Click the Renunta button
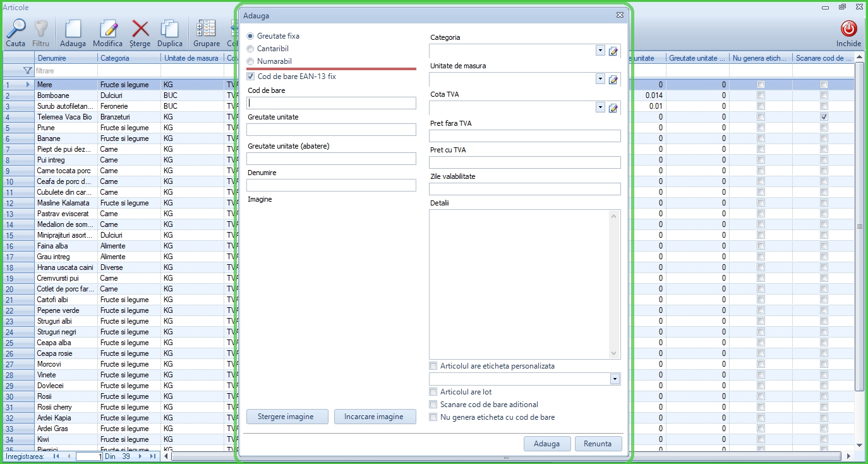The height and width of the screenshot is (464, 868). click(598, 443)
